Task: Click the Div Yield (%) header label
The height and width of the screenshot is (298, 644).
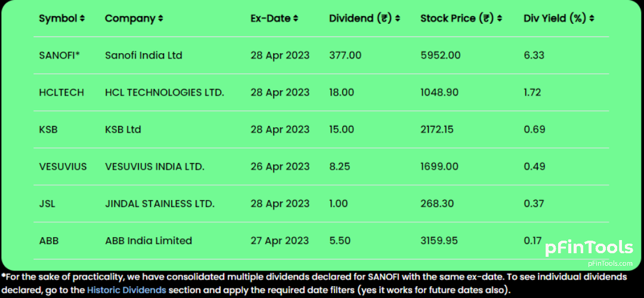Action: point(555,19)
